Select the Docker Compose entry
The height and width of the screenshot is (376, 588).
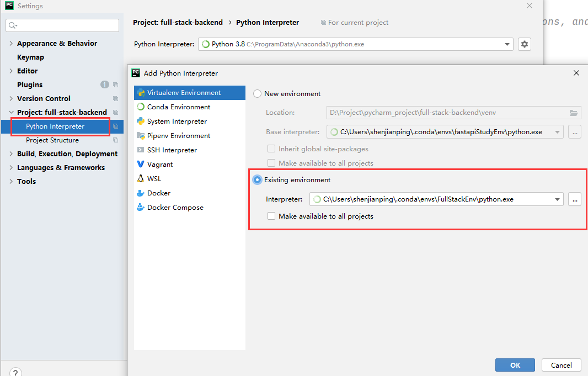tap(189, 207)
